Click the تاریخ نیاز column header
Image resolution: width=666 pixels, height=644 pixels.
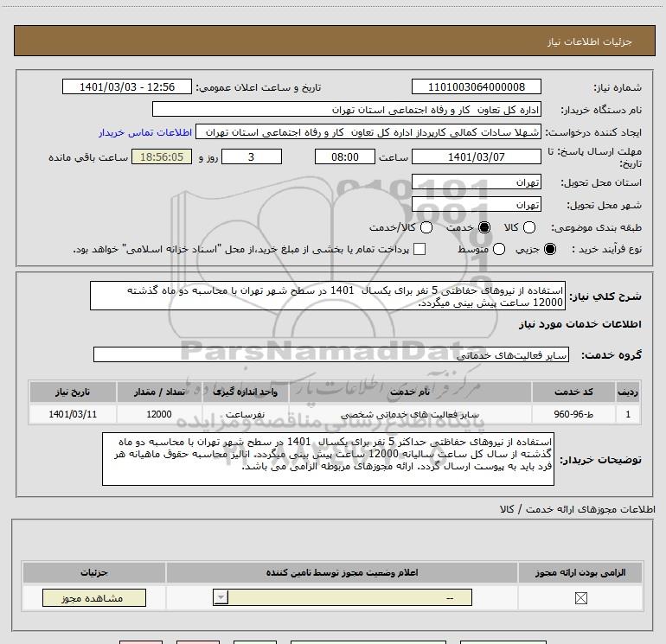coord(73,392)
